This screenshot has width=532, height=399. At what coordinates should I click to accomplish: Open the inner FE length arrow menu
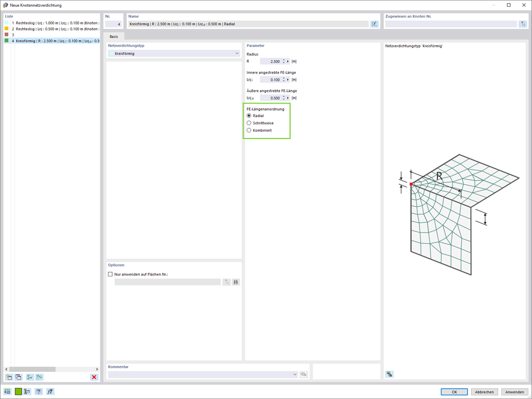(288, 79)
